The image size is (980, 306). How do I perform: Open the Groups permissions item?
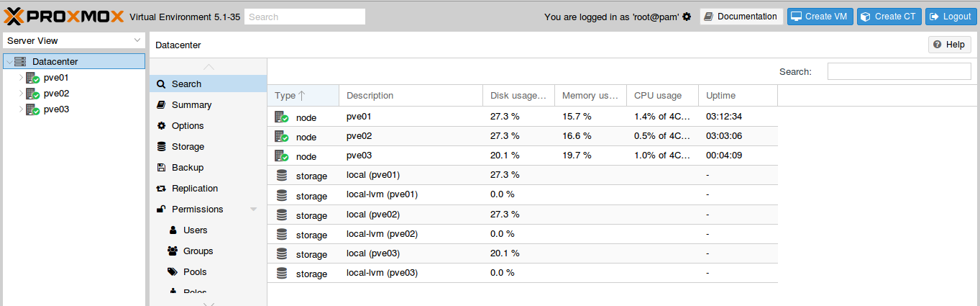point(209,251)
